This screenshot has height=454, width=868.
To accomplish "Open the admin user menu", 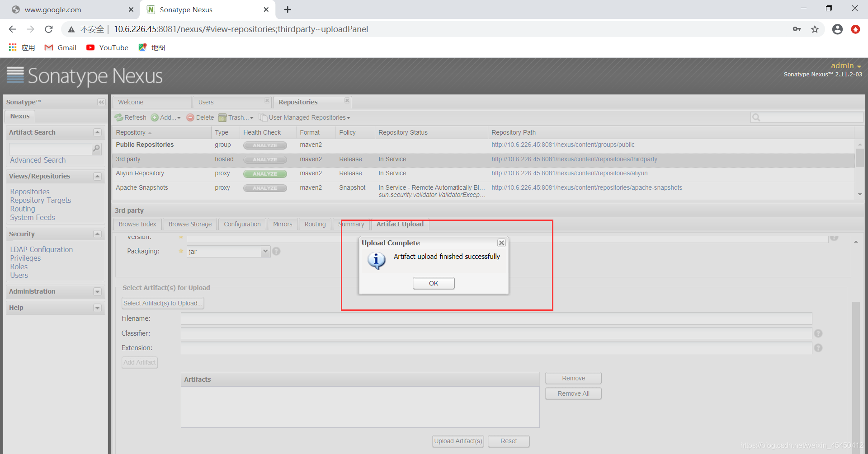I will [x=846, y=66].
